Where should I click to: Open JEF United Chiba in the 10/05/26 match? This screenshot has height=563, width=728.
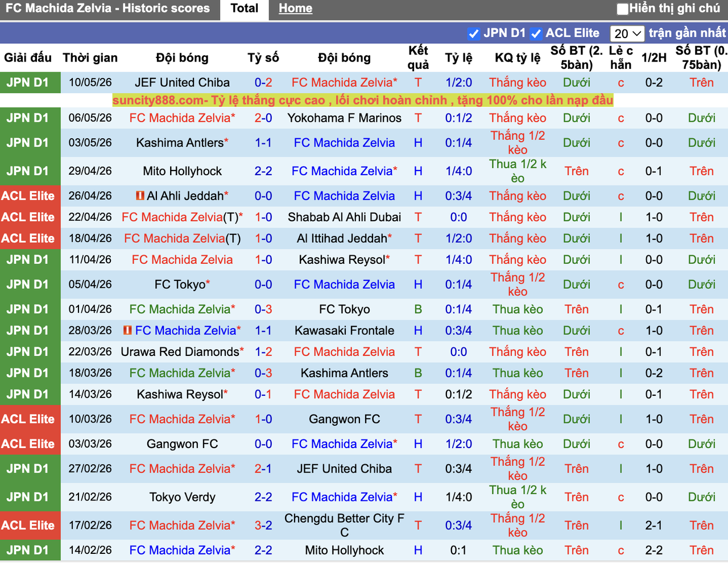tap(182, 82)
